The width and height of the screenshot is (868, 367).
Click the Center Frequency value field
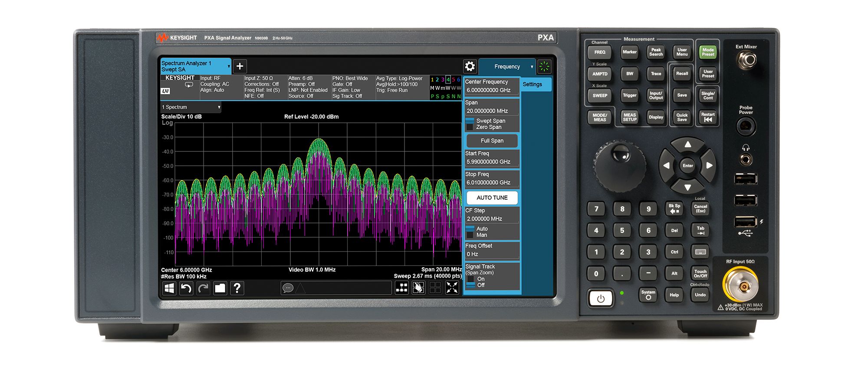coord(490,90)
